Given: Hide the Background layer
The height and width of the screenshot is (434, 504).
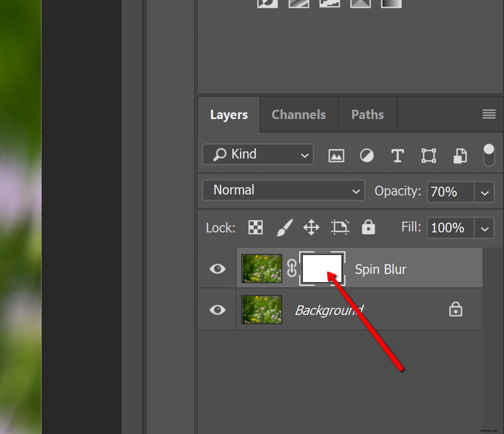Looking at the screenshot, I should tap(217, 310).
